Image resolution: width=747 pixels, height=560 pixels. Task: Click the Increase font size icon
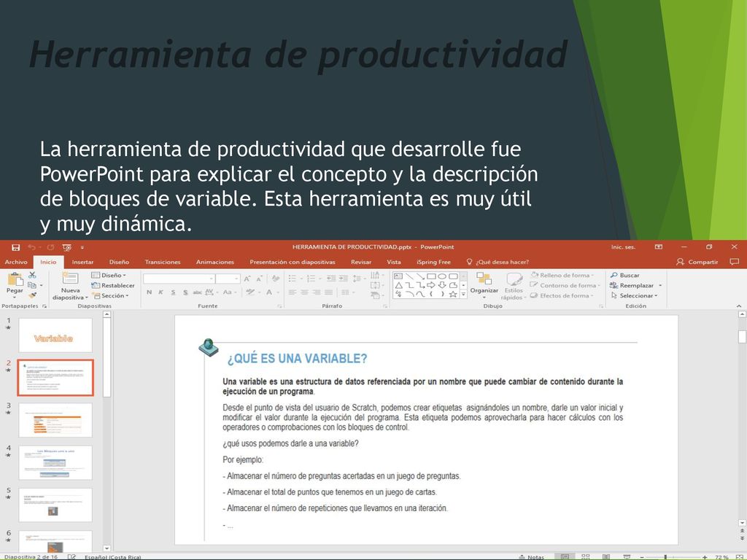[x=247, y=279]
